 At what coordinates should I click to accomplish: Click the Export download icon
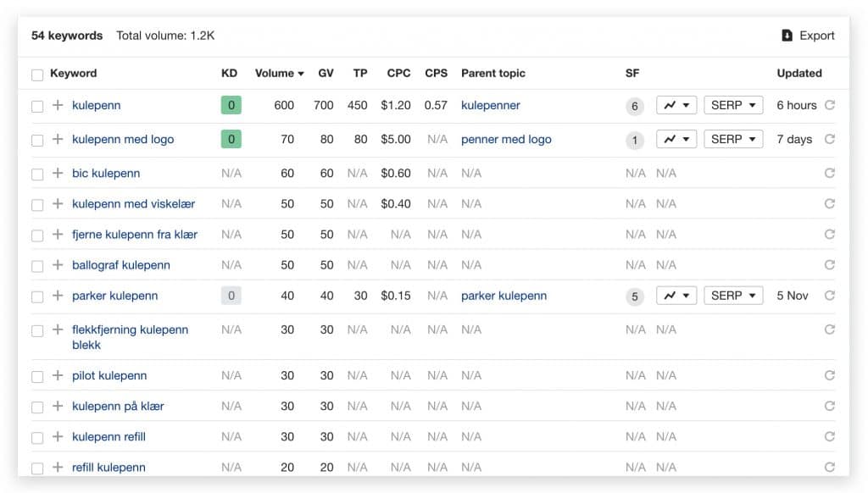click(787, 36)
